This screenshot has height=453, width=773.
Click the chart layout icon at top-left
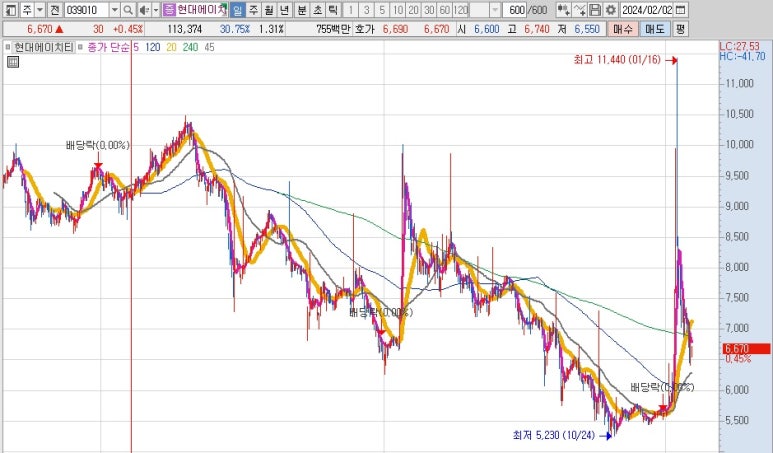9,10
